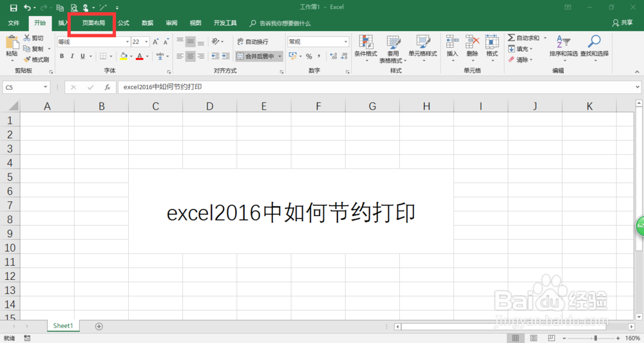This screenshot has width=644, height=343.
Task: Decrease font size with the smaller A
Action: (166, 42)
